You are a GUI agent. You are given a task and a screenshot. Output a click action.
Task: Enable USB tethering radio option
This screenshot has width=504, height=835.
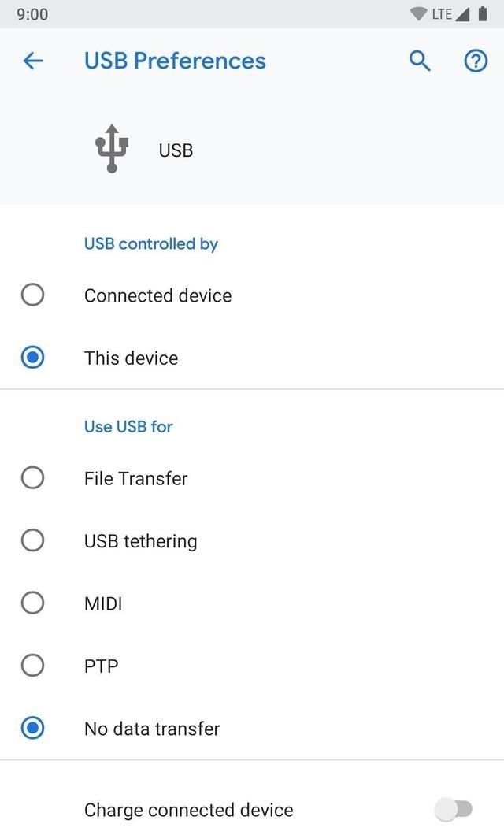coord(32,540)
